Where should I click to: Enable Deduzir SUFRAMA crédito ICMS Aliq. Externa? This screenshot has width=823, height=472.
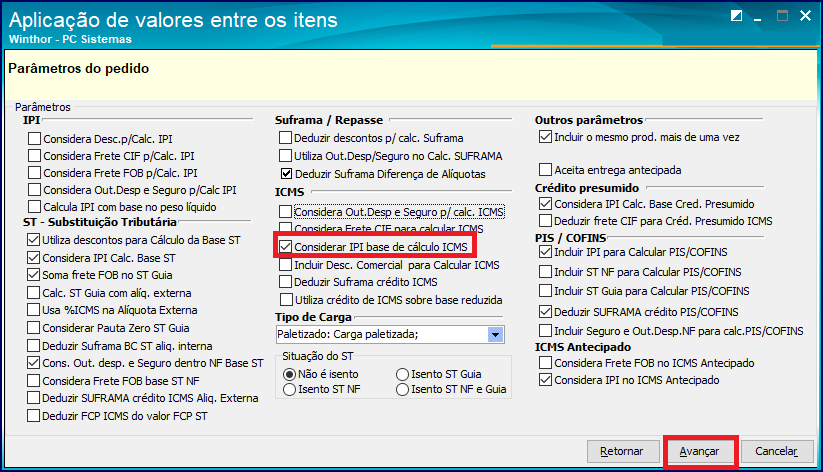click(34, 398)
